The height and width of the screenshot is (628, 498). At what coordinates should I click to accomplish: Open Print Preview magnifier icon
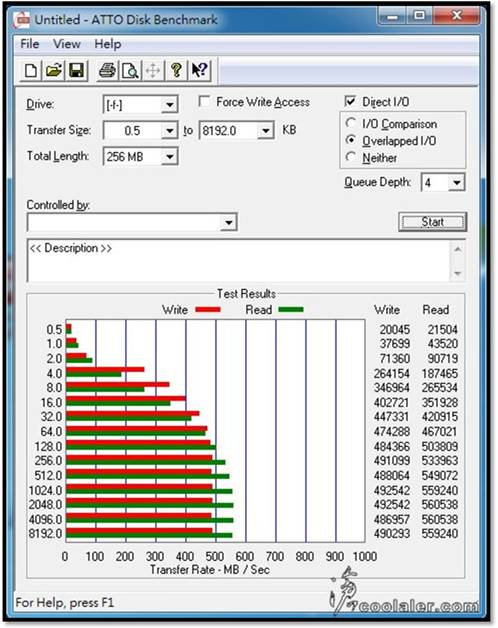pyautogui.click(x=130, y=71)
